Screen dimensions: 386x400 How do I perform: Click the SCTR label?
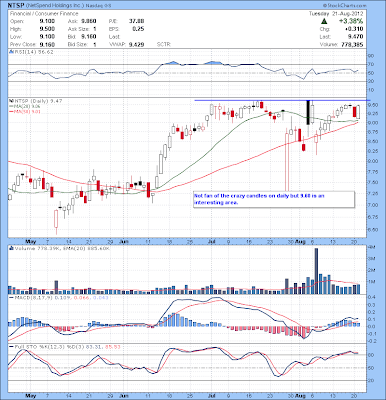[164, 44]
